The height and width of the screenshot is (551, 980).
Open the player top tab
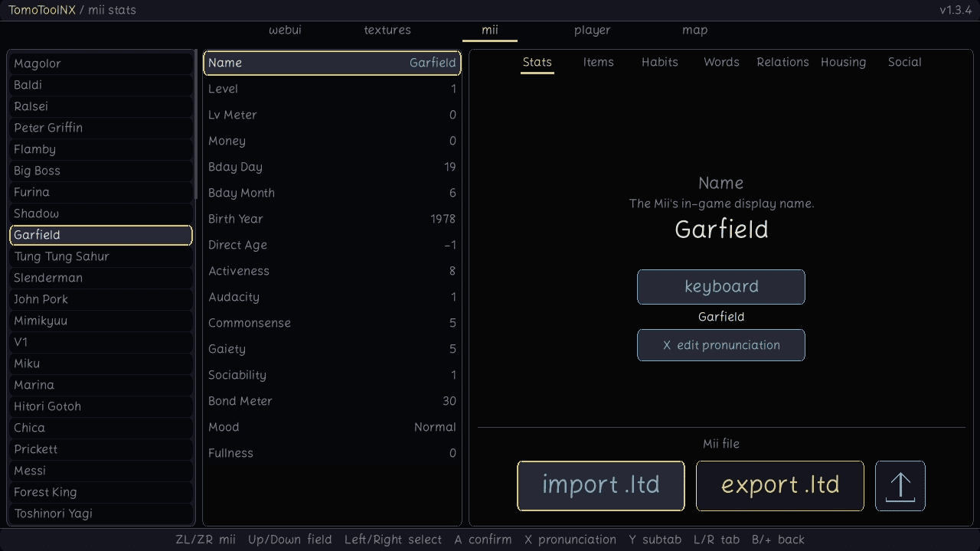(593, 30)
